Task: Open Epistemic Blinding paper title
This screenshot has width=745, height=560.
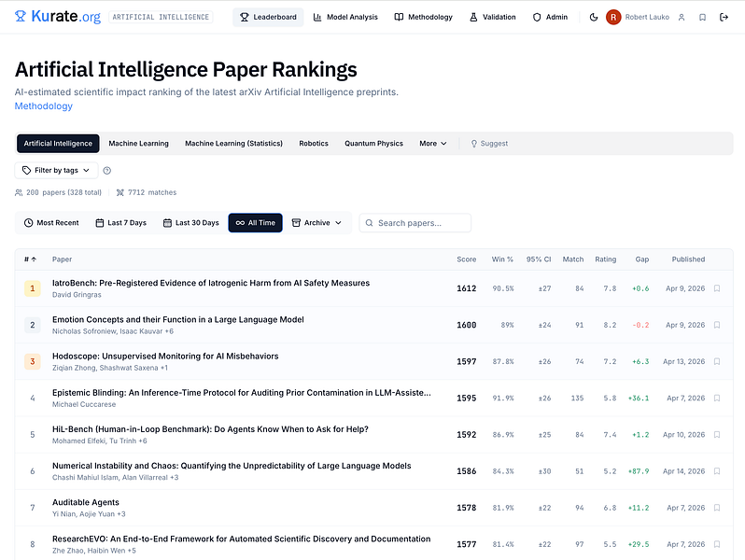Action: click(x=242, y=393)
